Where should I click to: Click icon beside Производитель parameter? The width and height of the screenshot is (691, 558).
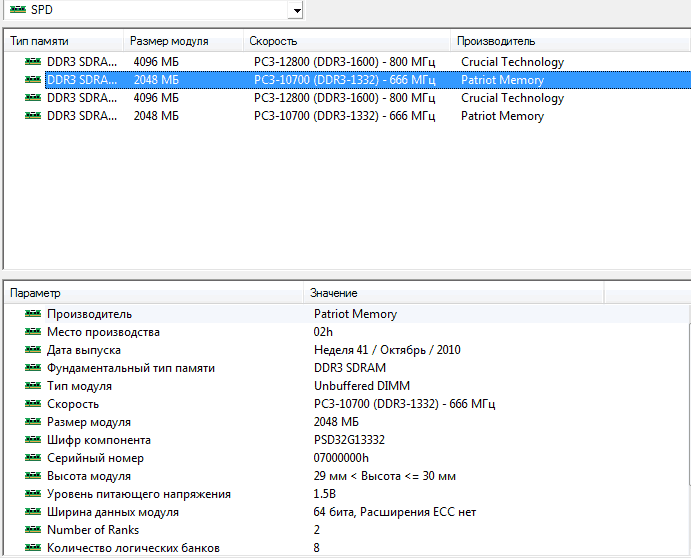point(33,313)
